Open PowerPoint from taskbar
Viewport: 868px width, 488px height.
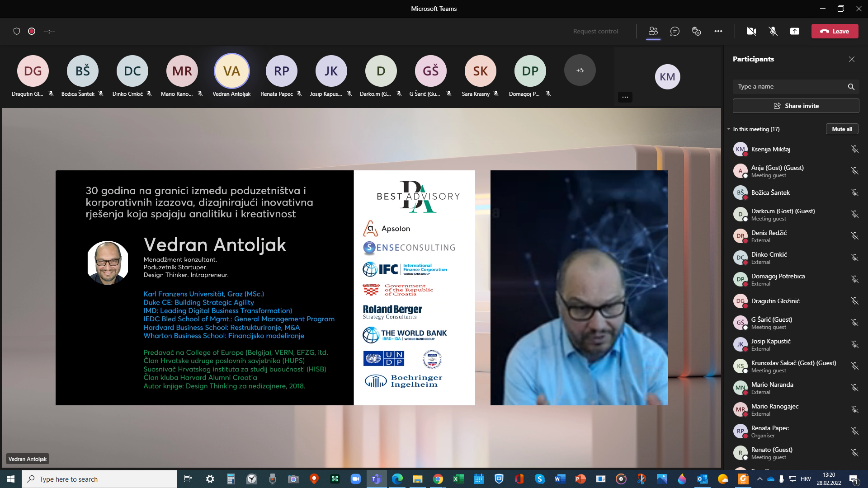580,479
